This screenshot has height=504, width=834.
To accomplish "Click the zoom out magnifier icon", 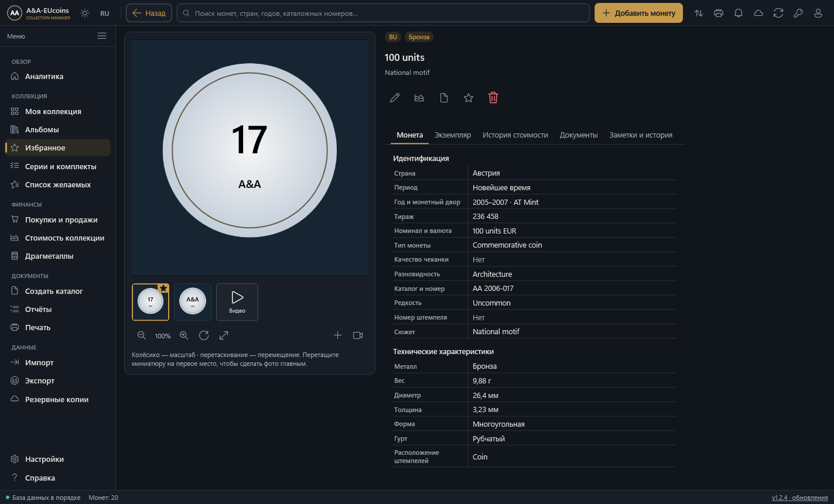I will [x=141, y=335].
